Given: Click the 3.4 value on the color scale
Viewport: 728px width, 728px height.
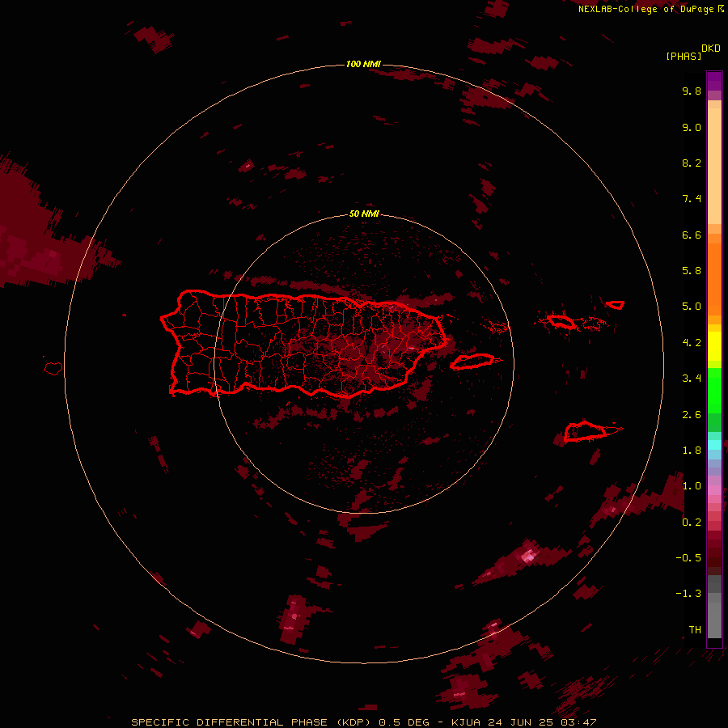Looking at the screenshot, I should [x=692, y=379].
